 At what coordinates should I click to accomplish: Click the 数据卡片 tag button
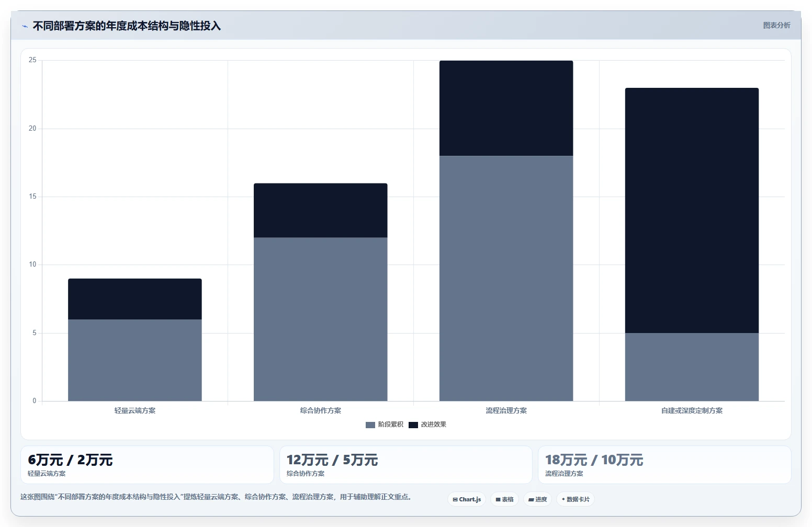[x=576, y=499]
